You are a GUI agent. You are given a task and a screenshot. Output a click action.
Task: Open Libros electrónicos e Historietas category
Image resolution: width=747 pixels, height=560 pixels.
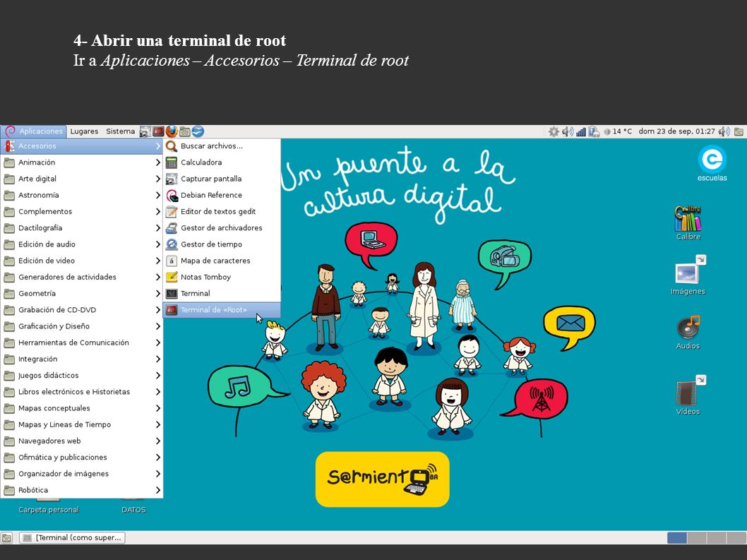82,392
